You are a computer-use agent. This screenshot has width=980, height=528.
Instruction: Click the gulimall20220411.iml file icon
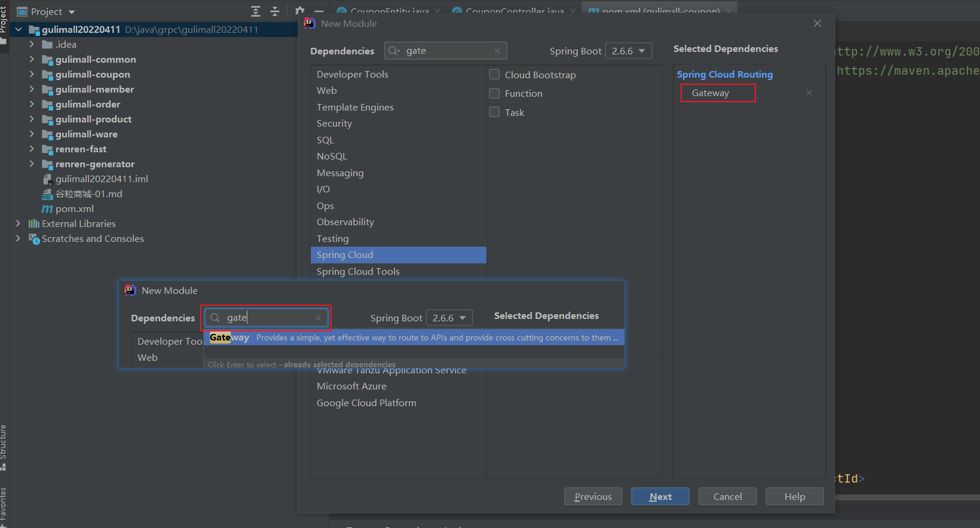coord(48,179)
